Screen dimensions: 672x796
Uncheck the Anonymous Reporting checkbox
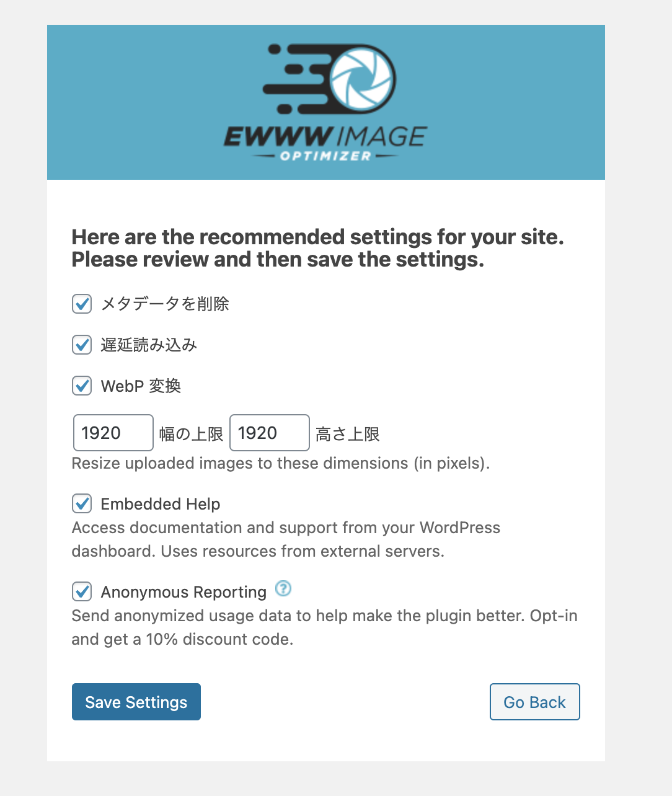82,591
